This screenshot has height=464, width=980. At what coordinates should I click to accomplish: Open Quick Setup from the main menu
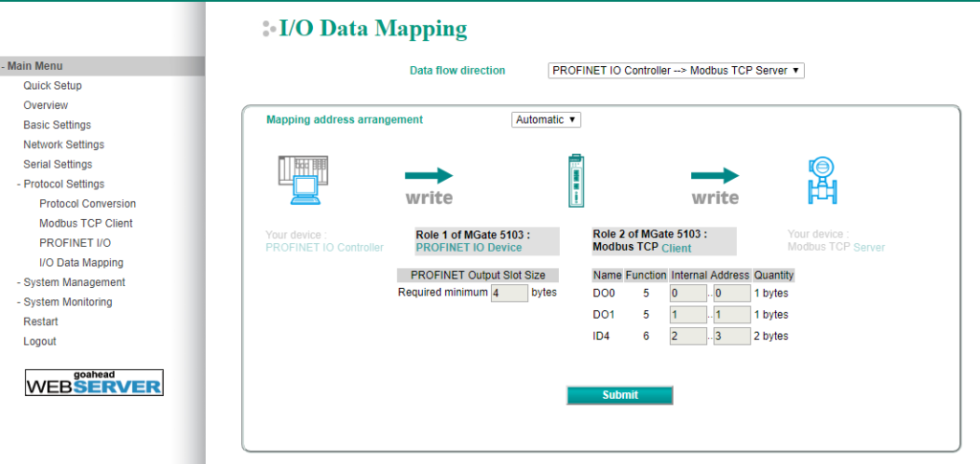coord(53,86)
